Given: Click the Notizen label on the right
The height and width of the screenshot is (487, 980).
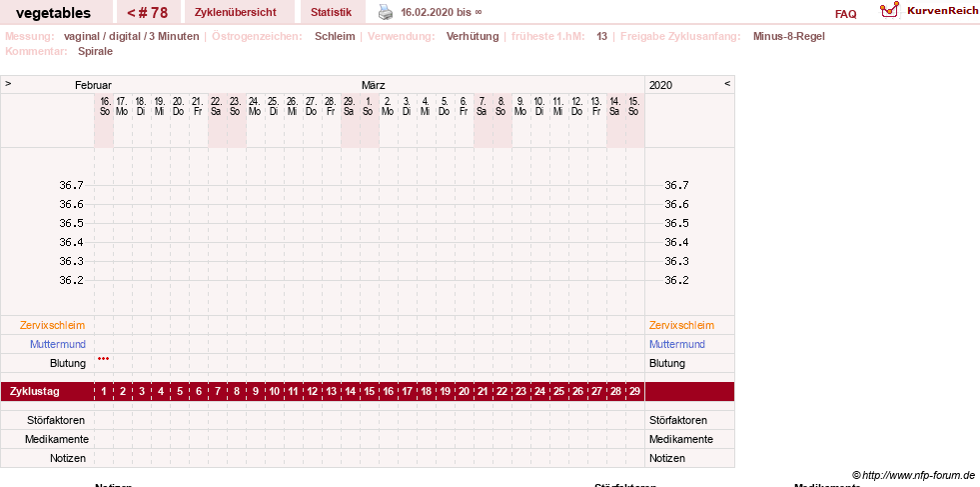Looking at the screenshot, I should pyautogui.click(x=667, y=458).
